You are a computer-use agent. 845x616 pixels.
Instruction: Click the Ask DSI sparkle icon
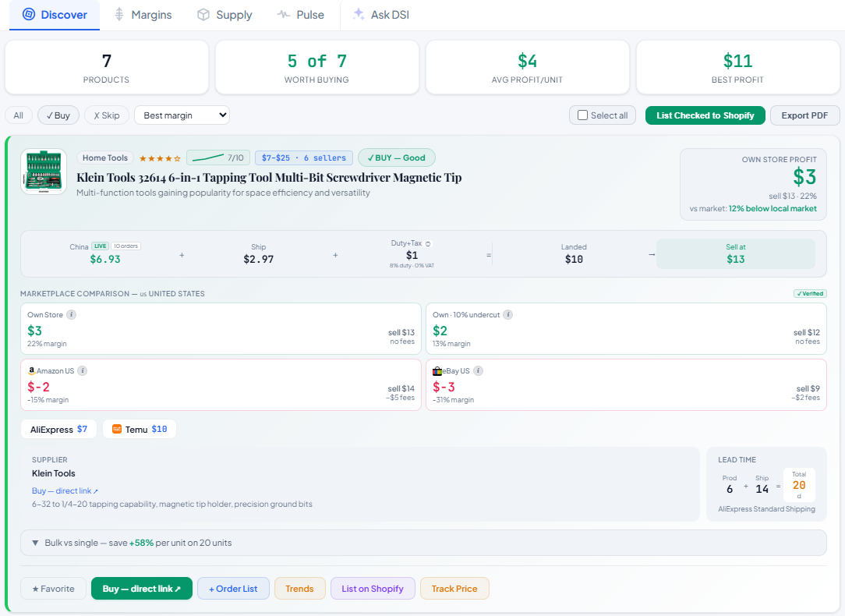tap(359, 15)
